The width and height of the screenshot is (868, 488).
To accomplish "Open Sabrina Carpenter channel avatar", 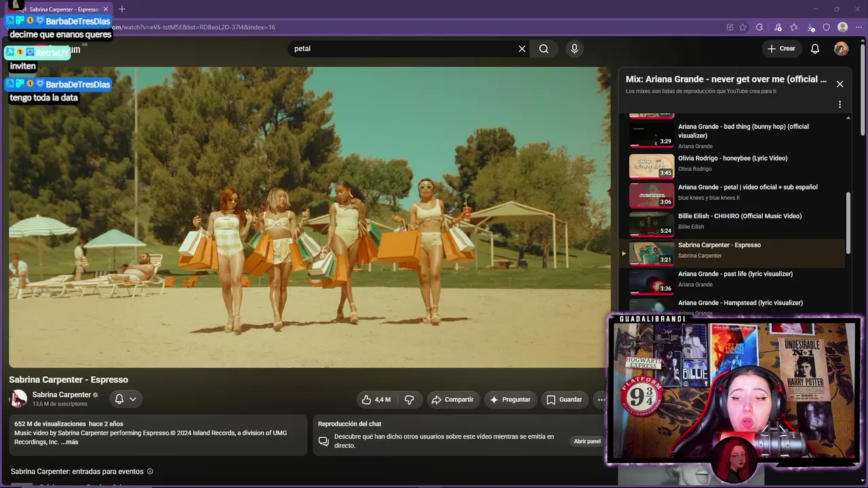I will (x=19, y=399).
